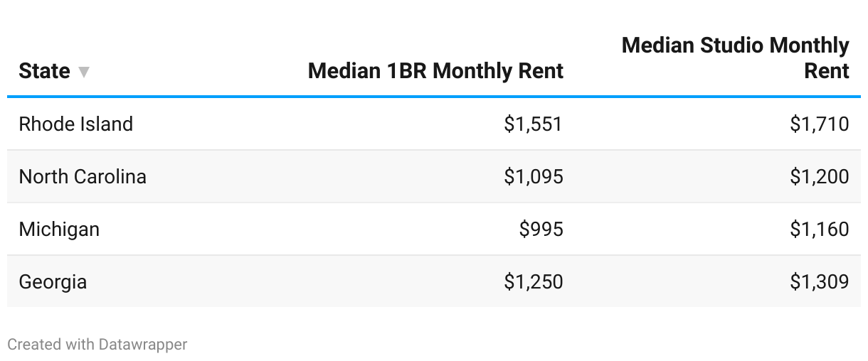Click North Carolina studio rent $1,200
The height and width of the screenshot is (361, 868).
click(x=820, y=176)
